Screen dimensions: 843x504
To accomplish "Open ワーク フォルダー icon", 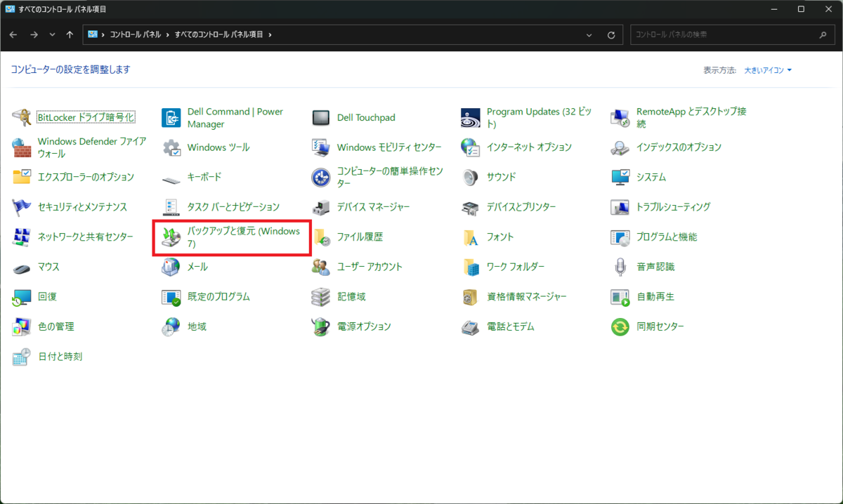I will point(471,267).
